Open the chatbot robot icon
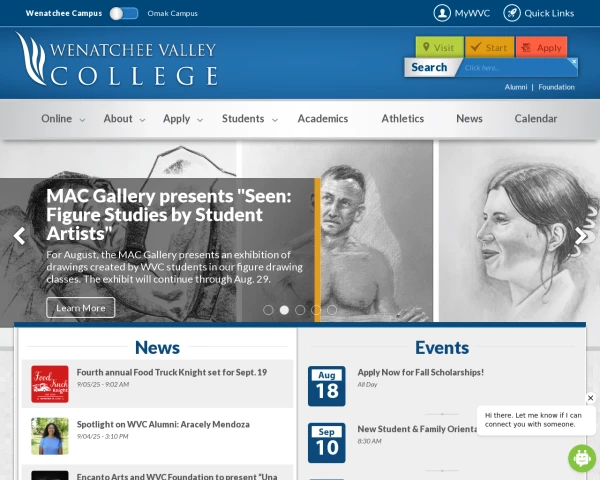Image resolution: width=600 pixels, height=480 pixels. [x=581, y=458]
